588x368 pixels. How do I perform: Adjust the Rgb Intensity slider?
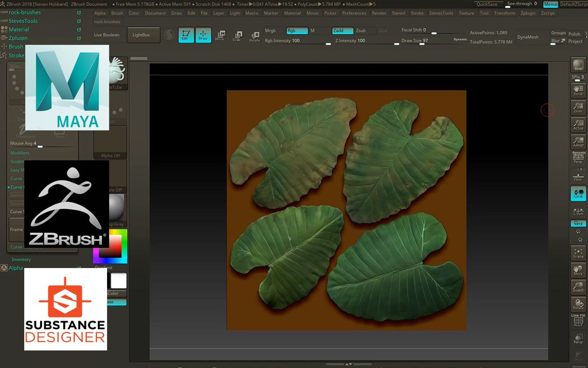pyautogui.click(x=297, y=41)
